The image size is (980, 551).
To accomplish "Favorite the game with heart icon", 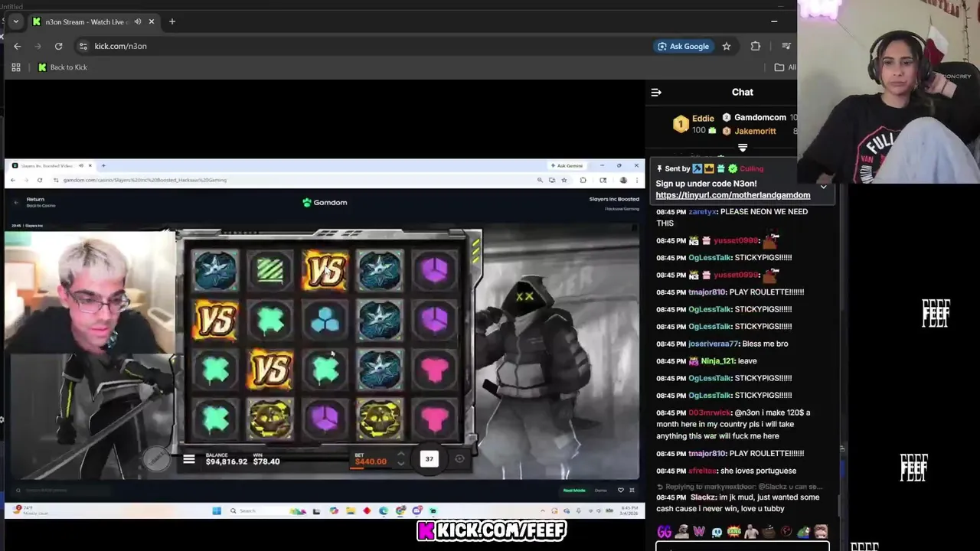I will click(x=621, y=491).
